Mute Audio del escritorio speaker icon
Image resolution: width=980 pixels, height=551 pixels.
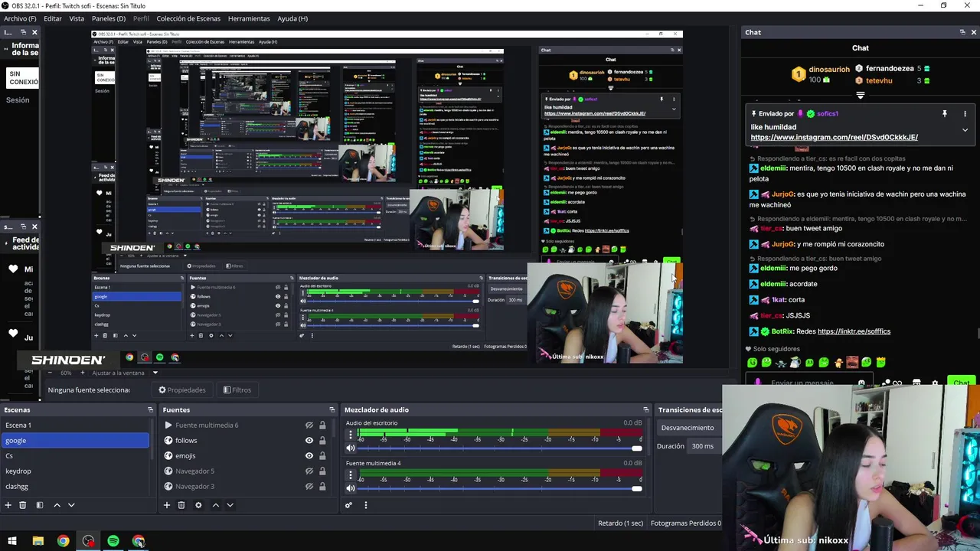(351, 448)
